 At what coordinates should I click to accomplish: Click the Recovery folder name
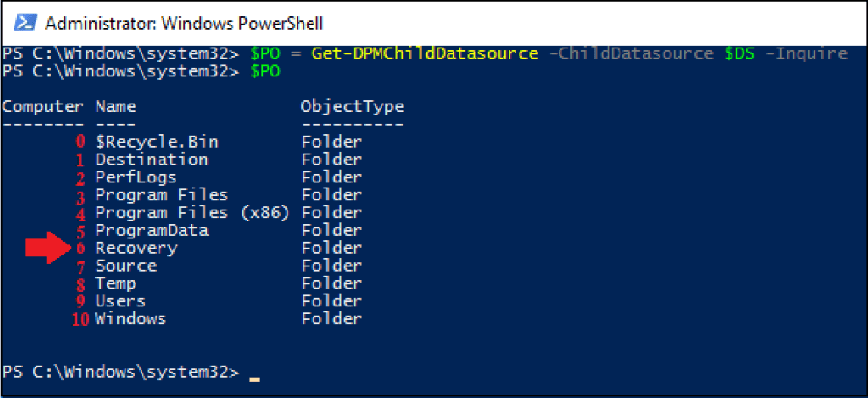pyautogui.click(x=136, y=249)
